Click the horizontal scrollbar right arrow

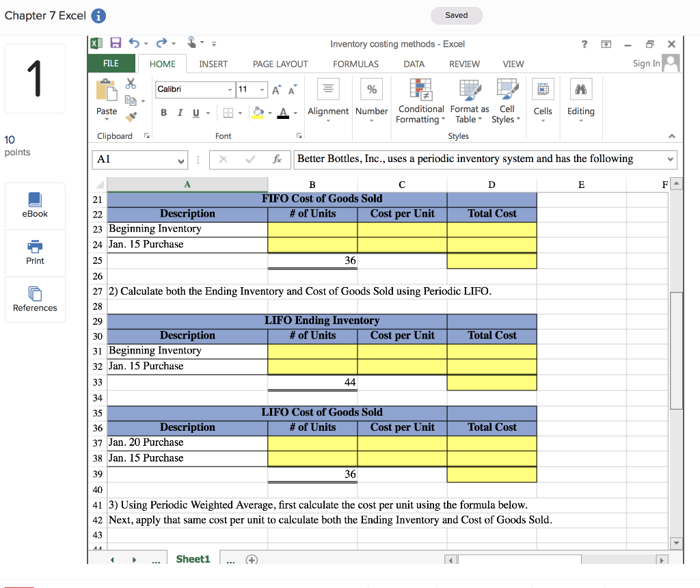[662, 560]
